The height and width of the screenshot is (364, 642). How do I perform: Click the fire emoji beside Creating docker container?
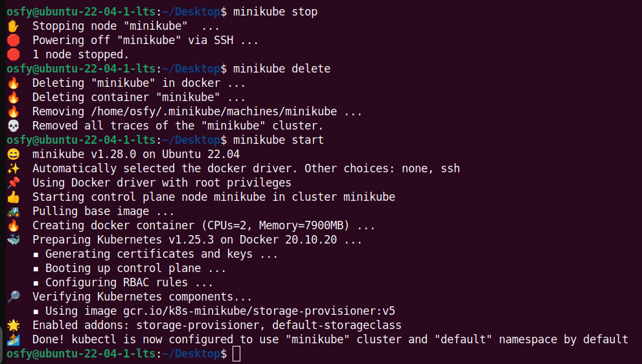[13, 225]
